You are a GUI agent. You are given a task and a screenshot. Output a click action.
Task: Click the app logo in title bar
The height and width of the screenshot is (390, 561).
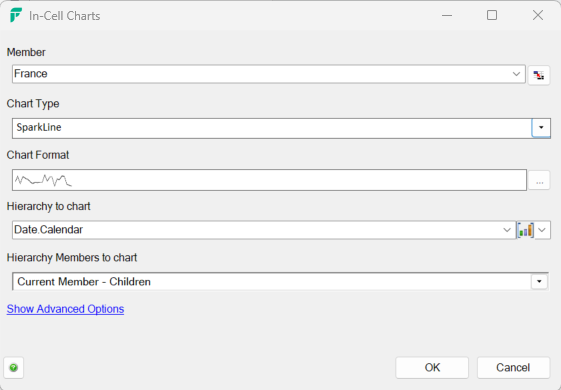tap(16, 15)
